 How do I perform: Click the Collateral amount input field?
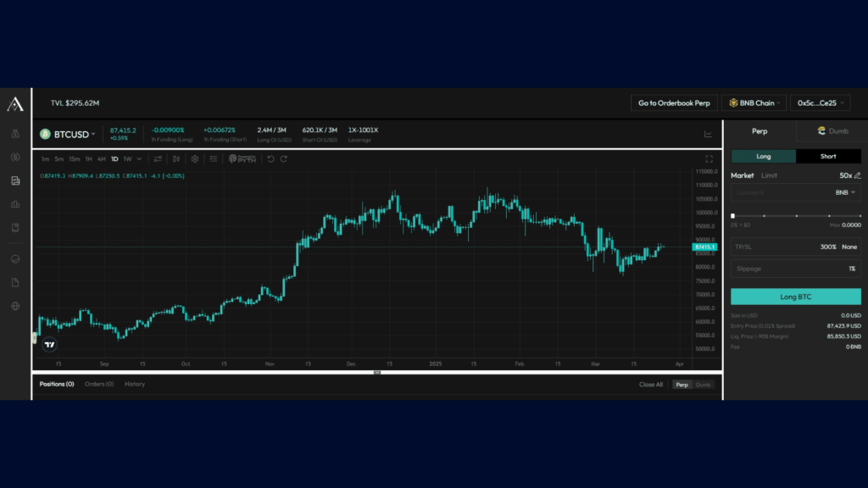782,192
